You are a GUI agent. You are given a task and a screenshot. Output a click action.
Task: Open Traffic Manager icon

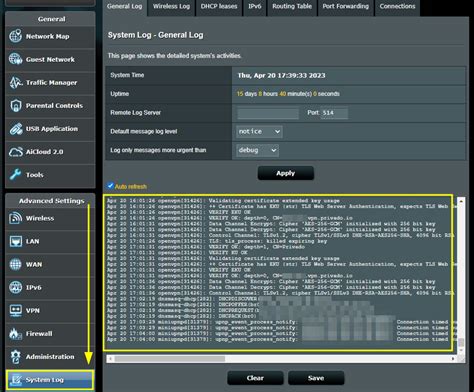click(x=15, y=82)
